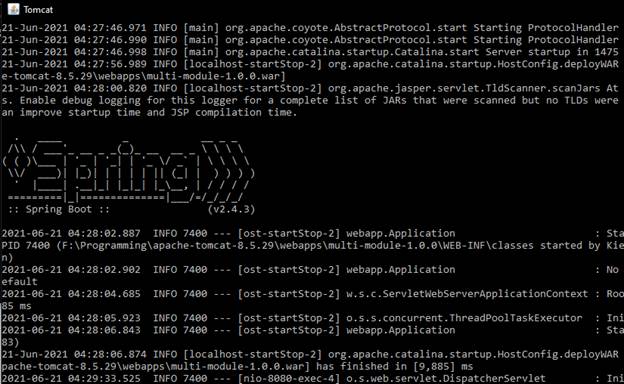Click 'o.s.web.servlet.DispatcherServlet' logger name
The width and height of the screenshot is (624, 384).
[446, 378]
